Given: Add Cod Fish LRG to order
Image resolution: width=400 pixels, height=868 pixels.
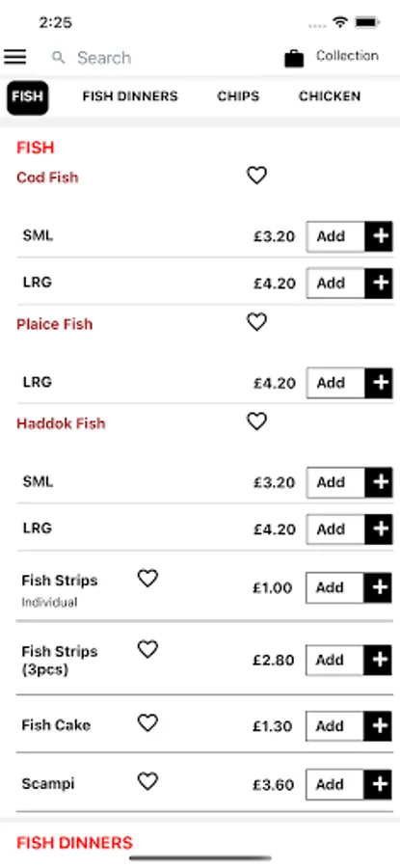Looking at the screenshot, I should [350, 284].
